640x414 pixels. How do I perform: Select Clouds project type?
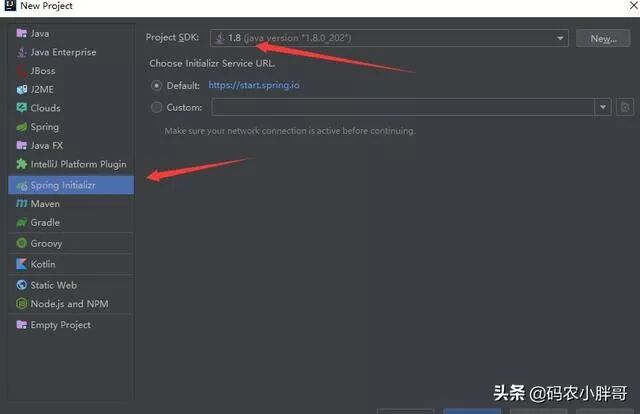click(x=71, y=108)
